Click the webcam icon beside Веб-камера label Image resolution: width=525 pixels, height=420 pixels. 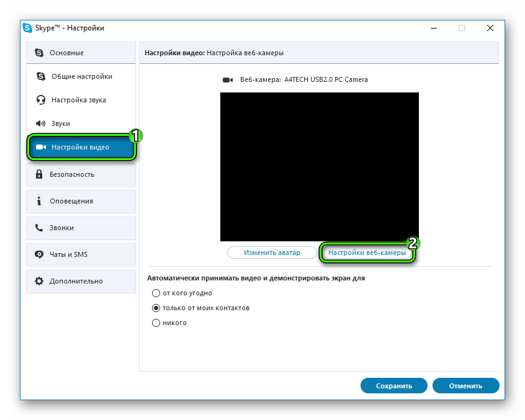point(228,80)
